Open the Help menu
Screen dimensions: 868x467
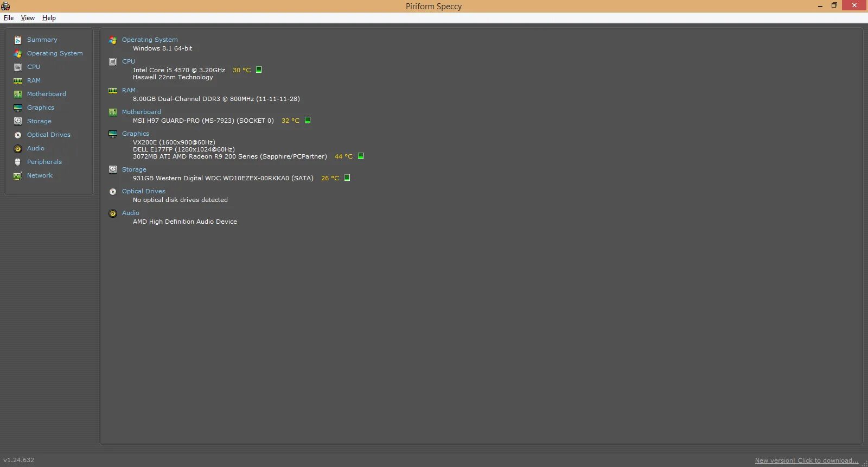(x=49, y=18)
